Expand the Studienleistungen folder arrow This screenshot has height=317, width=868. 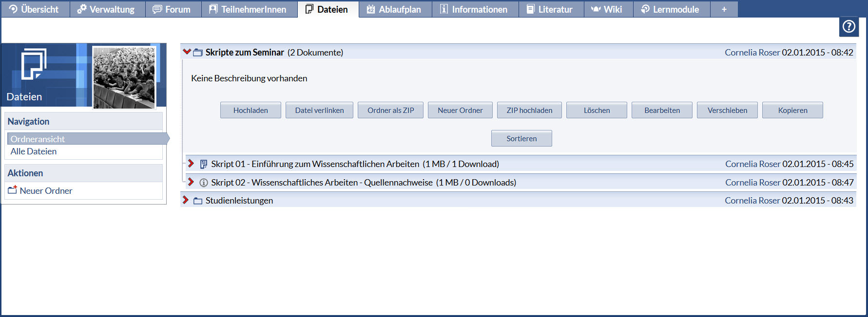point(186,200)
